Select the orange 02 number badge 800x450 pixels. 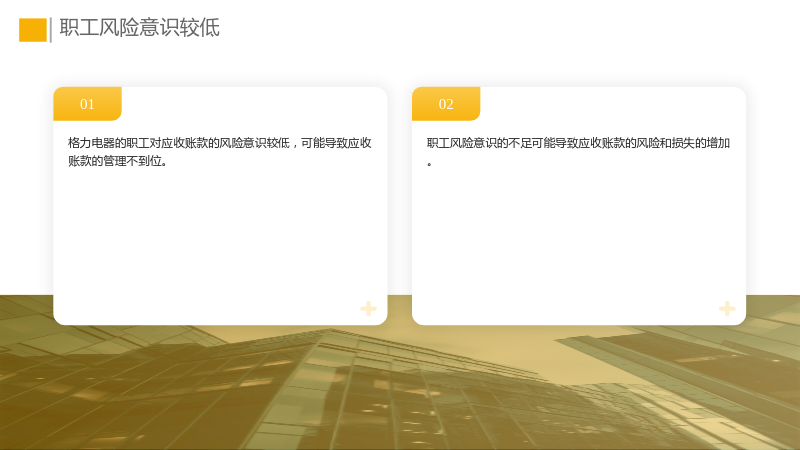pyautogui.click(x=446, y=104)
